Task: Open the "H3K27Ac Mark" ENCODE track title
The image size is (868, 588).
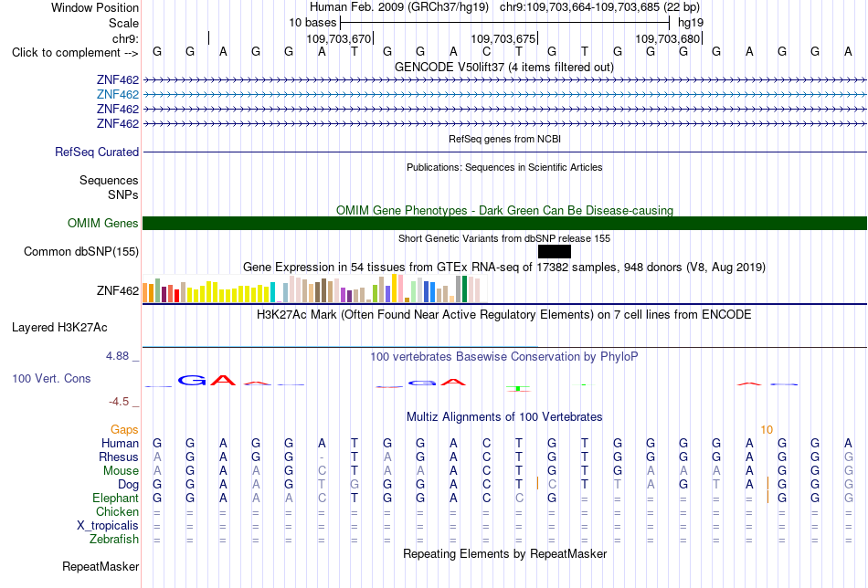Action: 503,315
